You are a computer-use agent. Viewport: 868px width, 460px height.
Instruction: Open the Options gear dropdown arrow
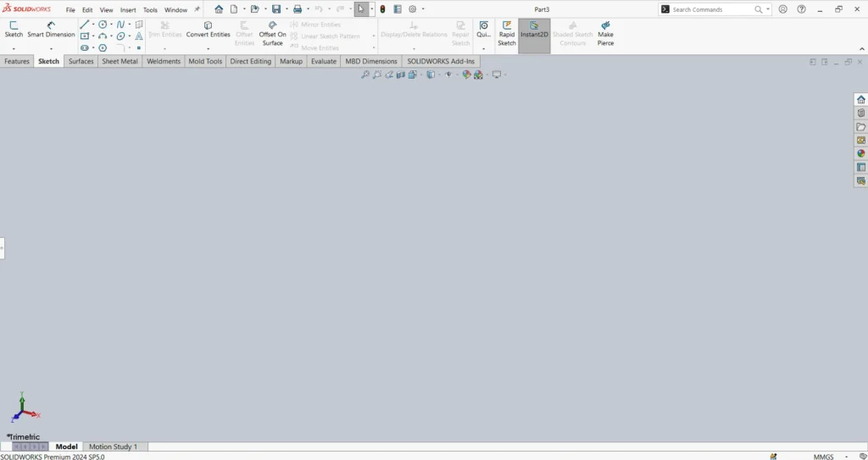(x=423, y=9)
